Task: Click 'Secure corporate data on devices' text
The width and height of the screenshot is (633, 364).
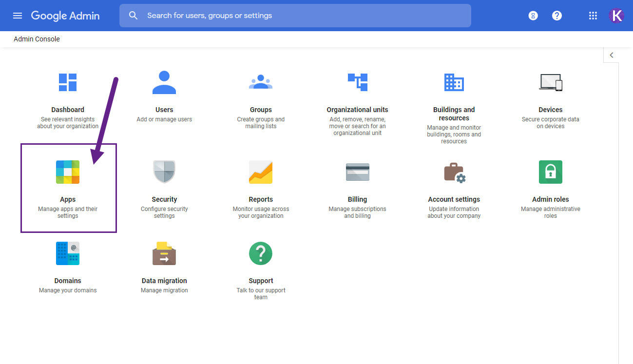Action: pos(551,123)
